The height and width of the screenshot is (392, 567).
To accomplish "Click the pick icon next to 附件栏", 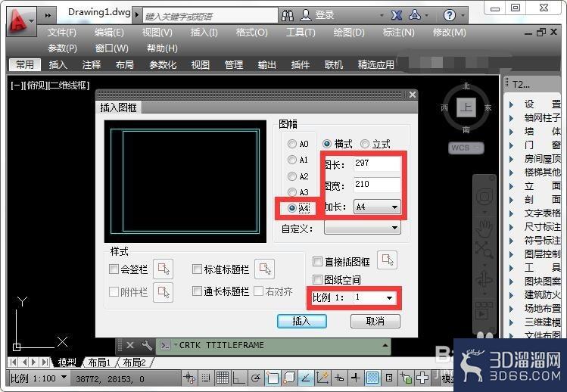I will (163, 292).
